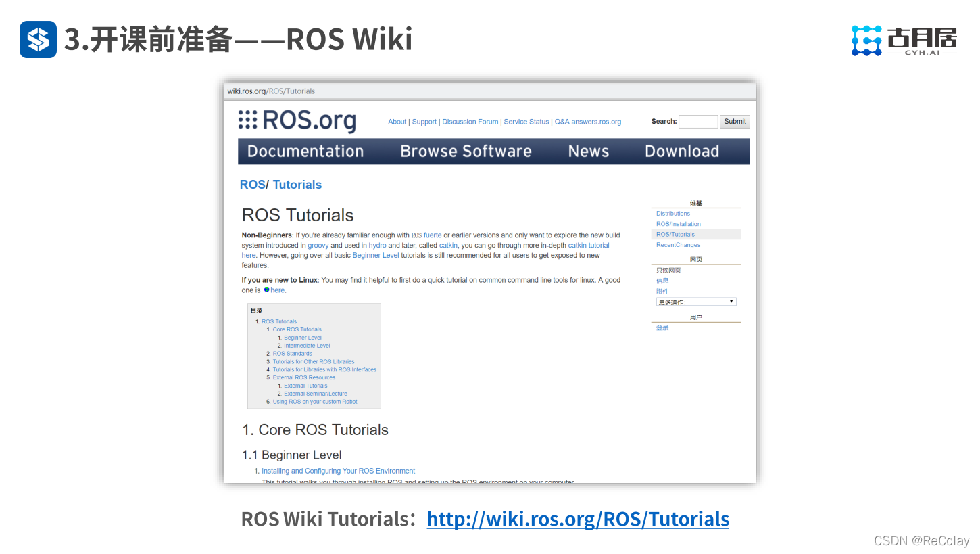Click inside the Search text field
The width and height of the screenshot is (980, 554).
point(698,122)
